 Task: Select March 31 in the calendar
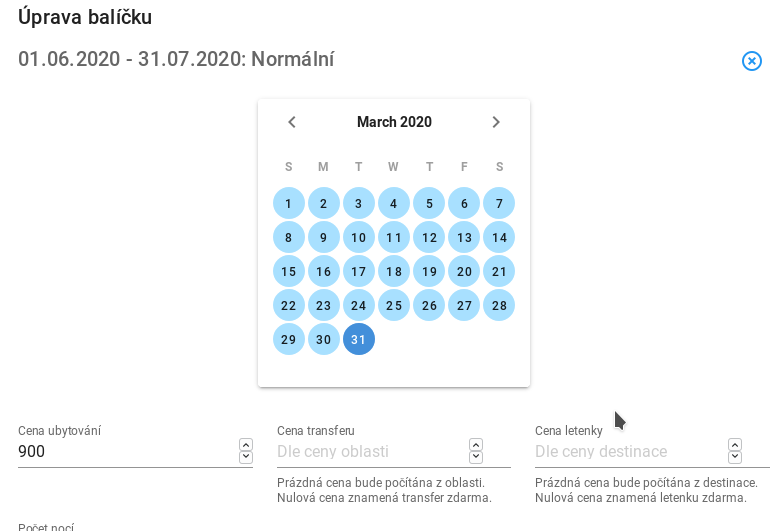click(x=358, y=339)
